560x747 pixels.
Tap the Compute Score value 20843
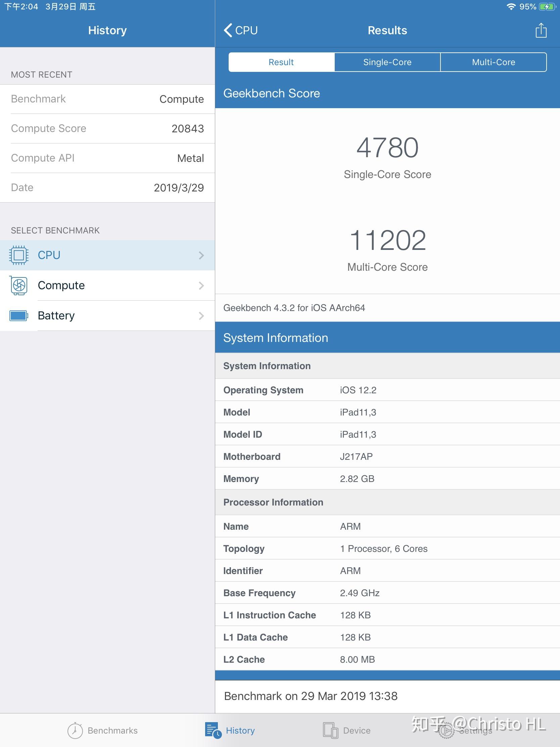tap(188, 129)
